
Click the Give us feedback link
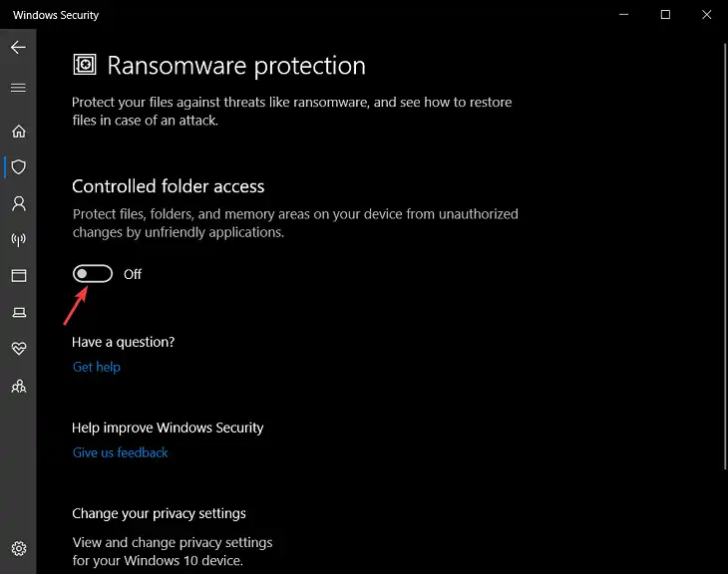pyautogui.click(x=121, y=452)
